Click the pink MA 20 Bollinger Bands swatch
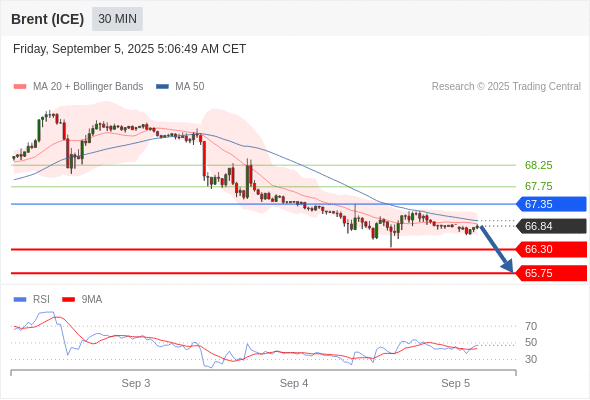 click(x=20, y=87)
